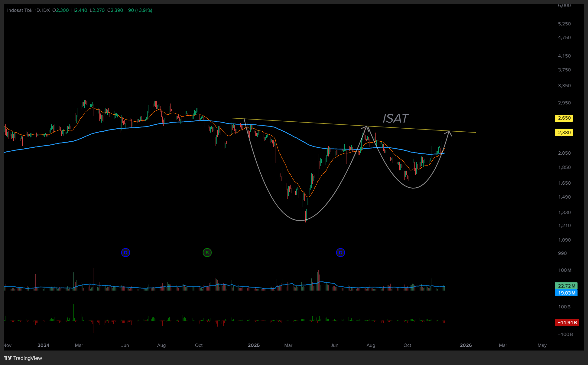Click the yellow 2,650 price label
This screenshot has height=365, width=588.
tap(564, 118)
